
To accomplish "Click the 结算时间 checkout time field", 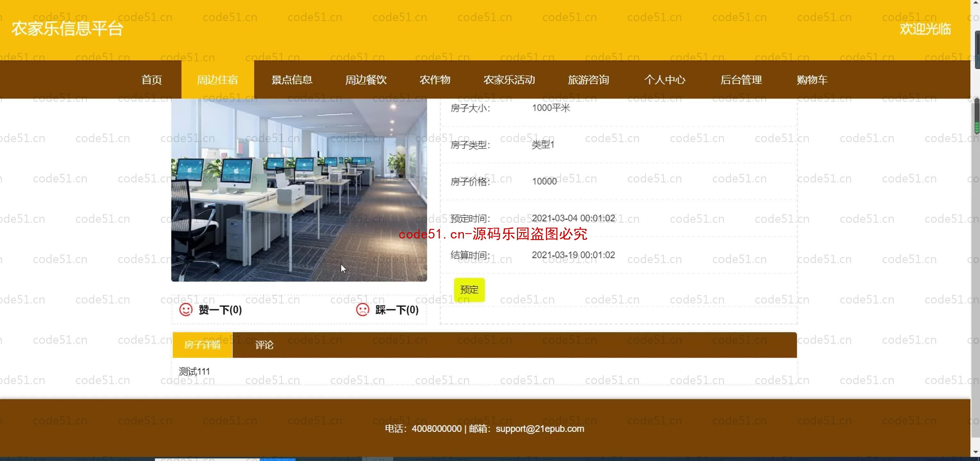I will click(x=573, y=255).
